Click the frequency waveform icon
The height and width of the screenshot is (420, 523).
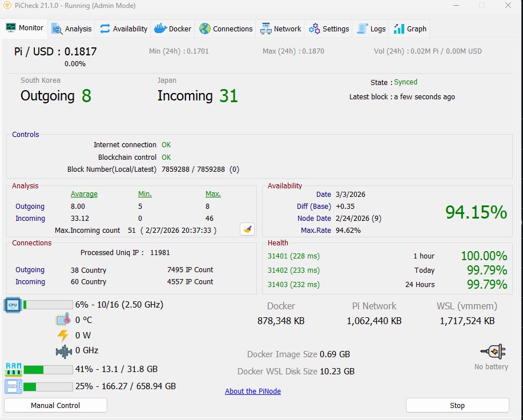64,352
